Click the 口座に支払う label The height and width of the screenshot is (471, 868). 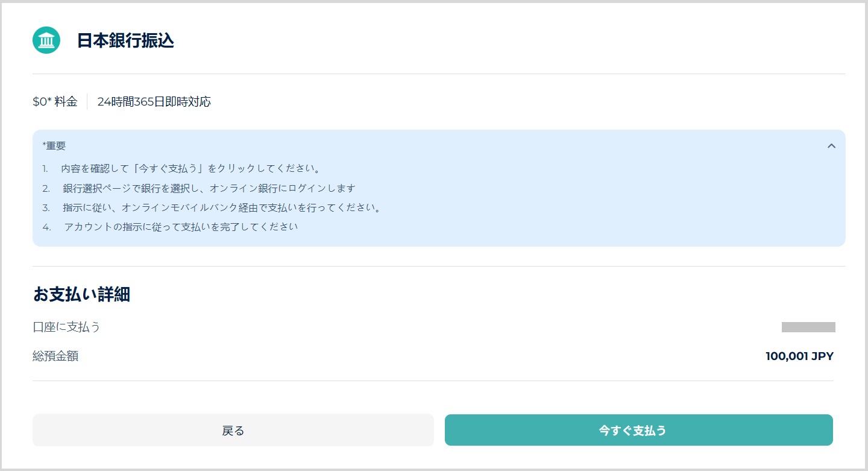click(66, 327)
